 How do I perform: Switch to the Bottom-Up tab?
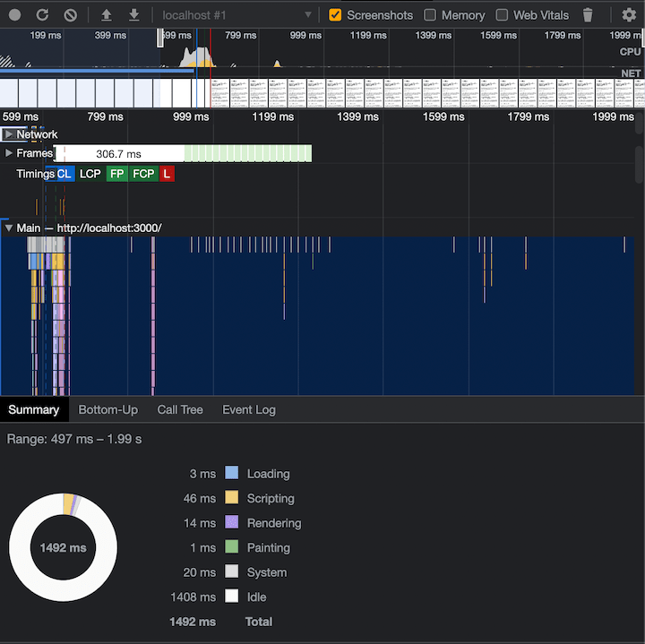coord(108,409)
